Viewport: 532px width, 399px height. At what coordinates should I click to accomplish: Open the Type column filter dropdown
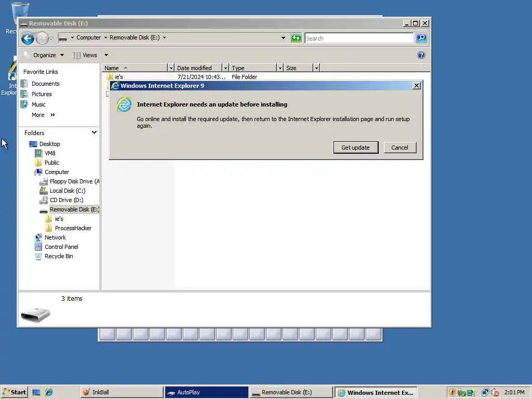coord(280,68)
